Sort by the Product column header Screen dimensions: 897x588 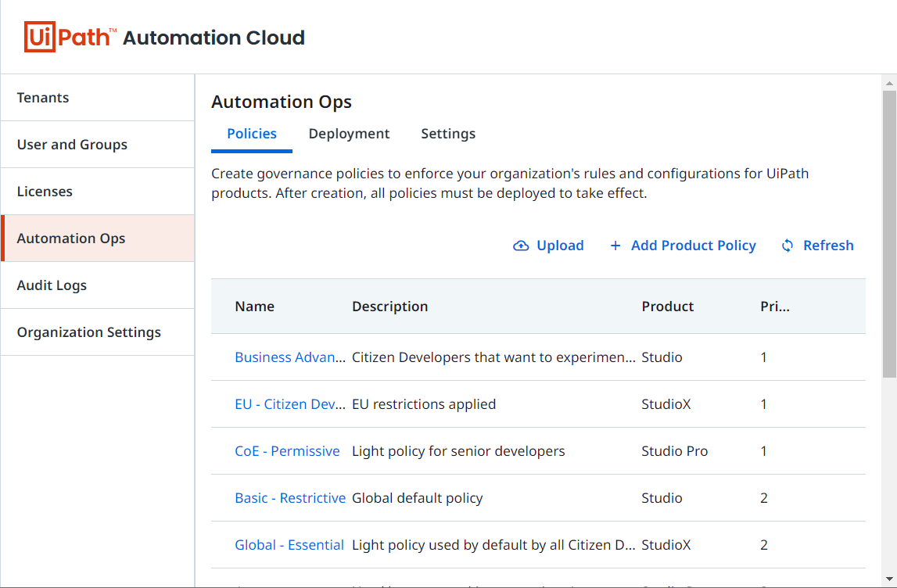[668, 306]
